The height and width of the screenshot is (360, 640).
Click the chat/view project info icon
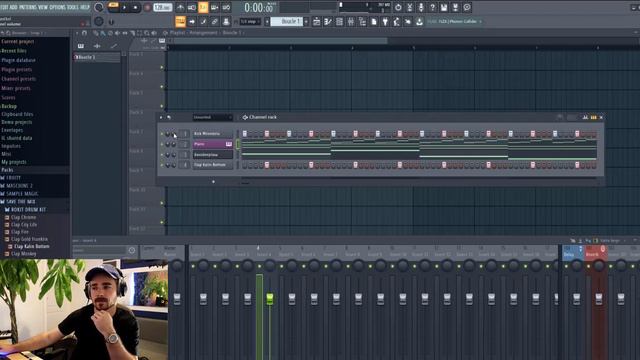(467, 7)
